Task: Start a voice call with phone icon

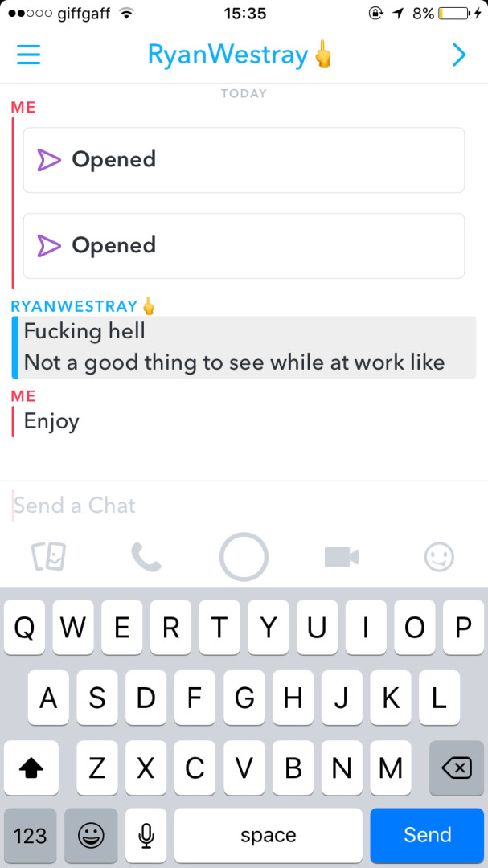Action: (x=146, y=557)
